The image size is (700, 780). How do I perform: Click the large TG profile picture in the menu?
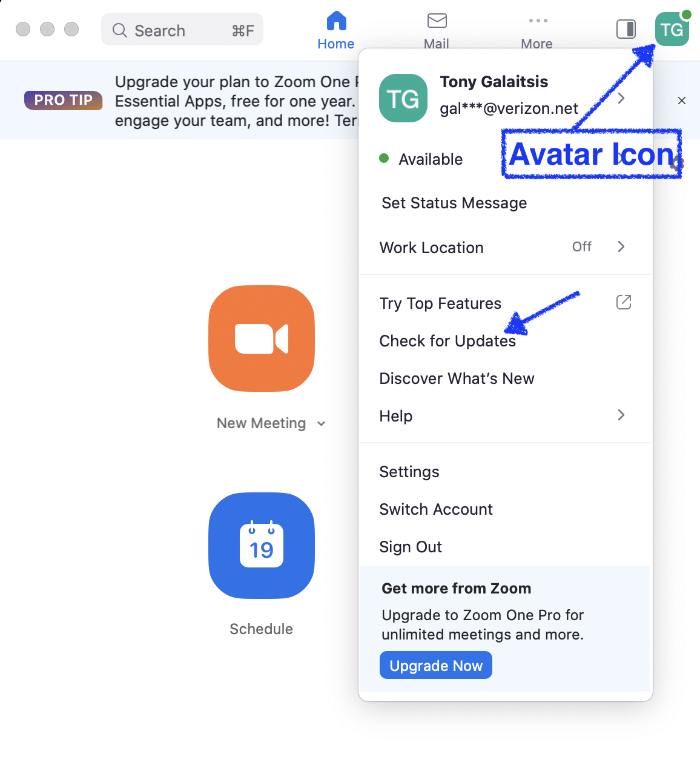pos(403,98)
